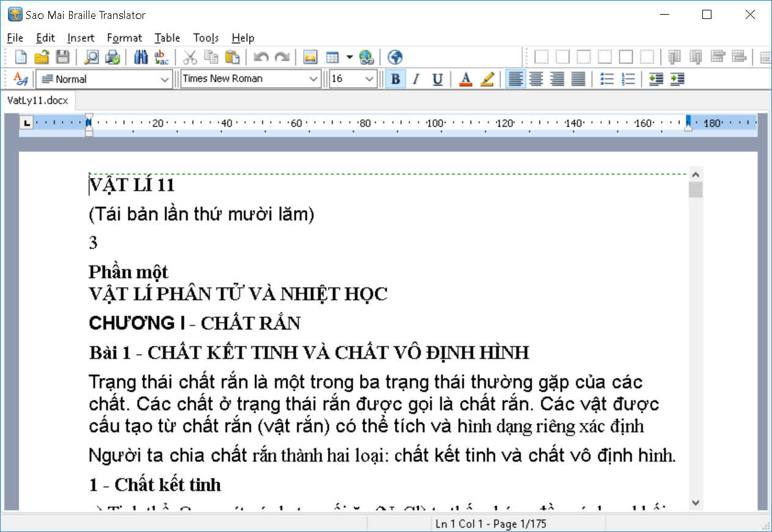Image resolution: width=772 pixels, height=532 pixels.
Task: Translate the document using the globe icon
Action: (x=395, y=57)
